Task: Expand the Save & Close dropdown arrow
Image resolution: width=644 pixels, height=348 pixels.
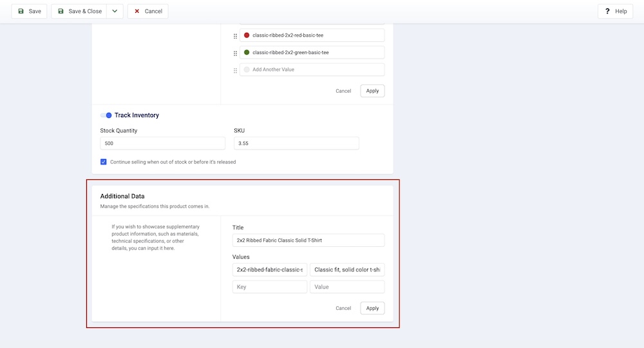Action: click(x=114, y=11)
